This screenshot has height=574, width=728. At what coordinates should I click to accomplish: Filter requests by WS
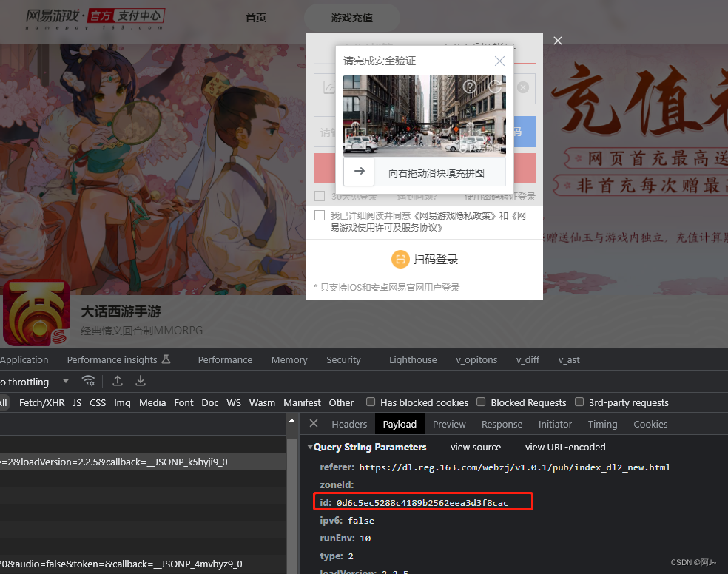pos(234,403)
